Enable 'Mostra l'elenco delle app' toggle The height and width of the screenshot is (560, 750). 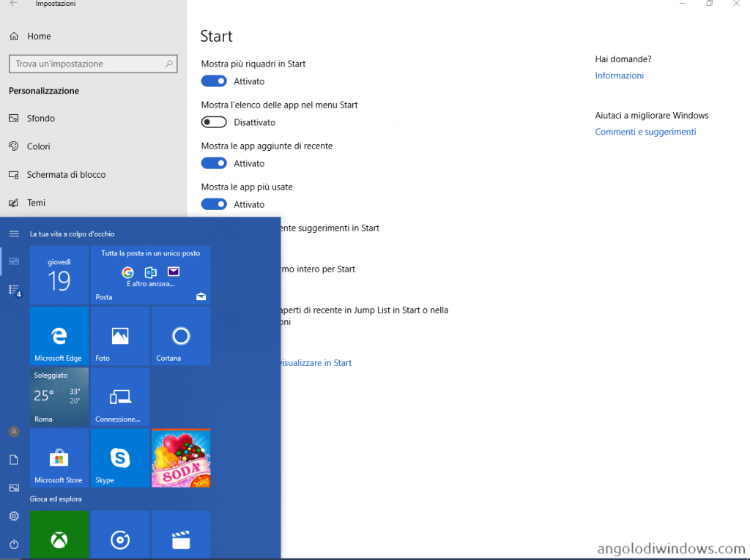click(214, 122)
